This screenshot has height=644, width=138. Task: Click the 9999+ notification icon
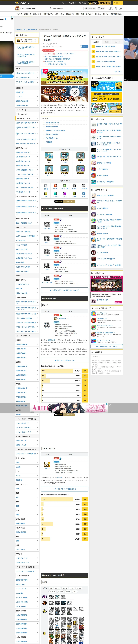(x=101, y=8)
